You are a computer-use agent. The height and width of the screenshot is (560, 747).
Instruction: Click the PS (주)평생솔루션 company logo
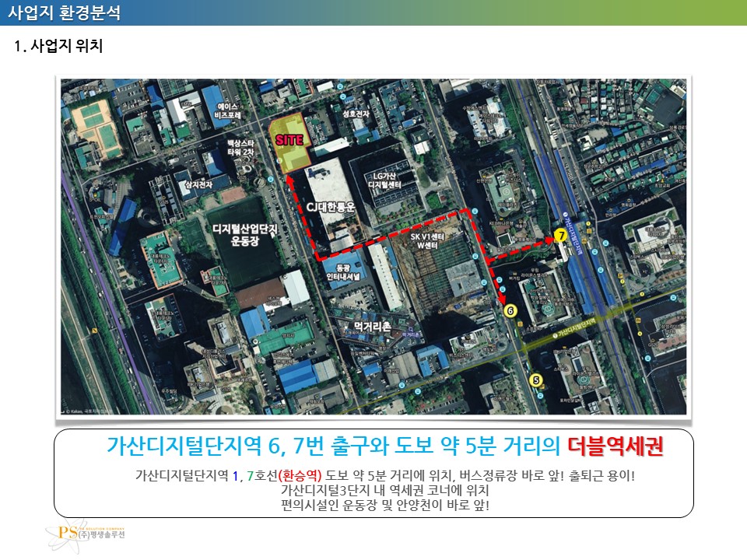[x=86, y=535]
